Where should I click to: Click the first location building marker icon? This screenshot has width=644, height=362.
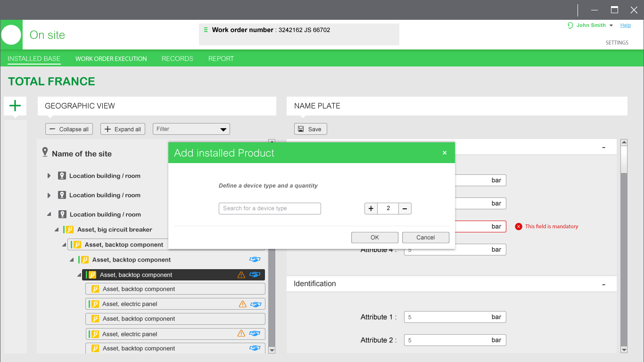point(62,176)
